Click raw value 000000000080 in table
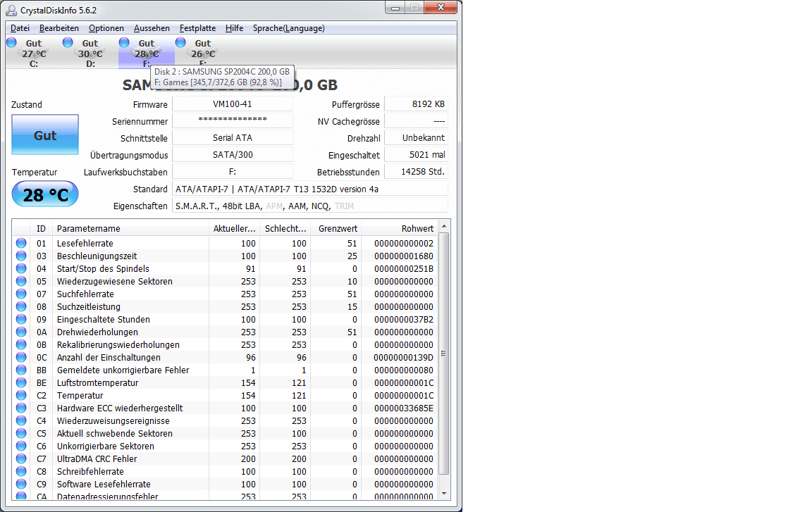Image resolution: width=812 pixels, height=512 pixels. [x=404, y=370]
